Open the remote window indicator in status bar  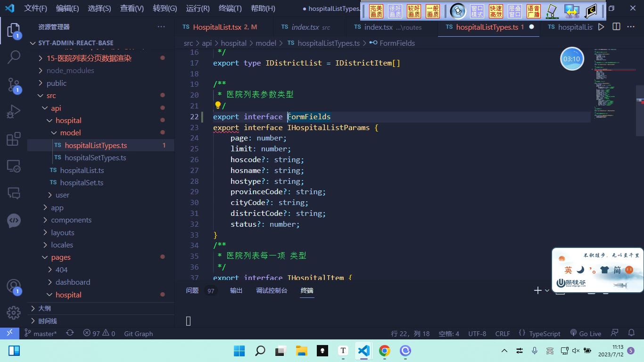point(9,333)
